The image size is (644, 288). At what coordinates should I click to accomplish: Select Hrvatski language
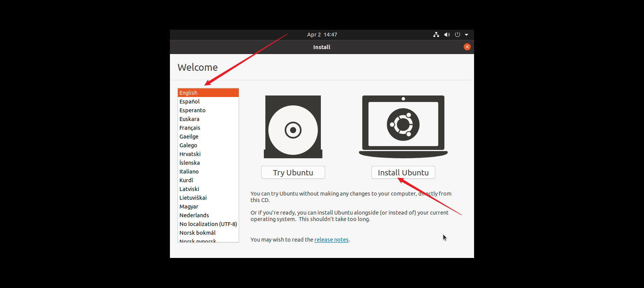(208, 154)
